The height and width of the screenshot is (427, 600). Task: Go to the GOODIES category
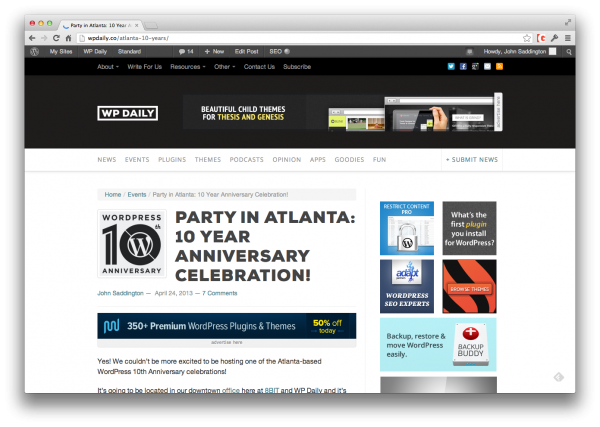tap(349, 160)
